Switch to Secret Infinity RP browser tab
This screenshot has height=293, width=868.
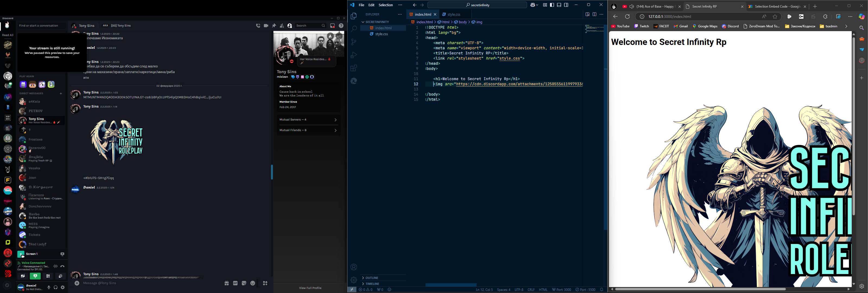pyautogui.click(x=714, y=6)
